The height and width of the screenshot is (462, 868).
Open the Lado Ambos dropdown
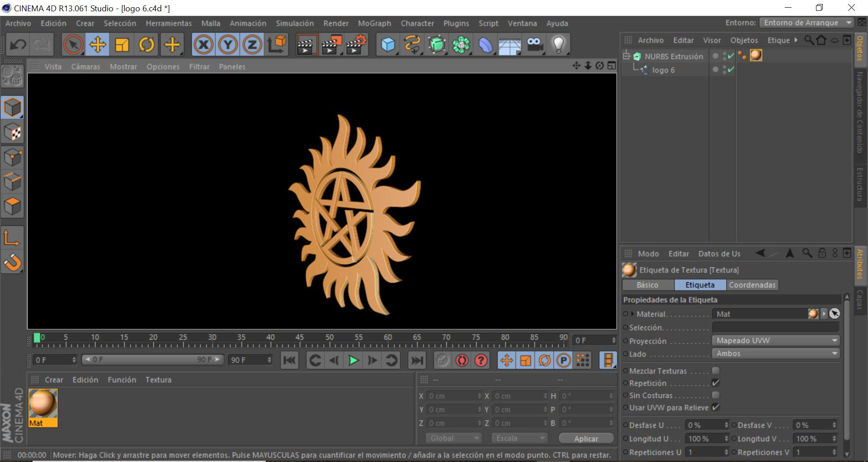[776, 354]
